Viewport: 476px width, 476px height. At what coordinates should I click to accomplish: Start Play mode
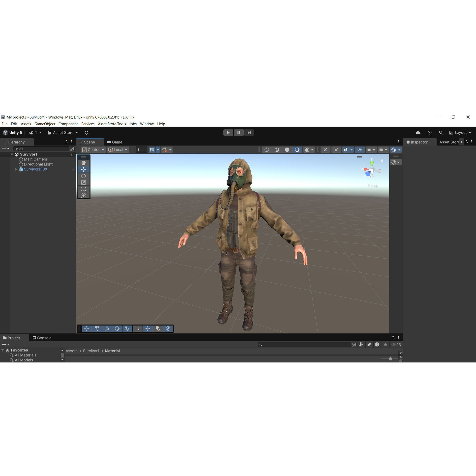[228, 133]
